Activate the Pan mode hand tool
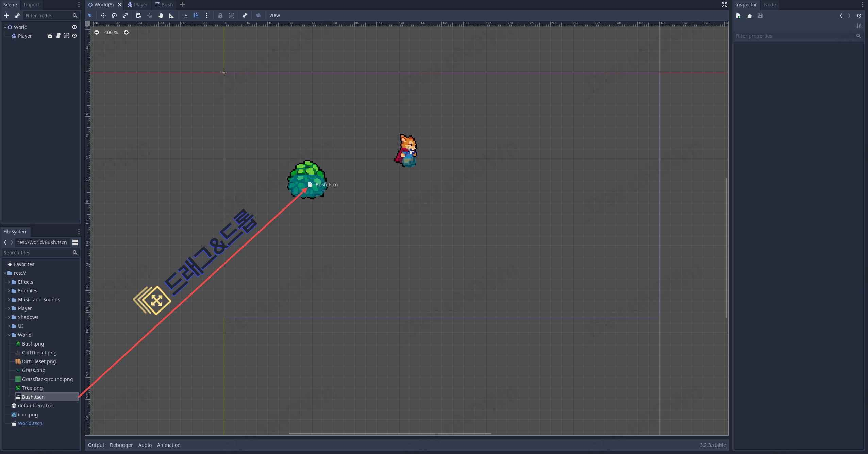This screenshot has height=454, width=868. [x=161, y=15]
